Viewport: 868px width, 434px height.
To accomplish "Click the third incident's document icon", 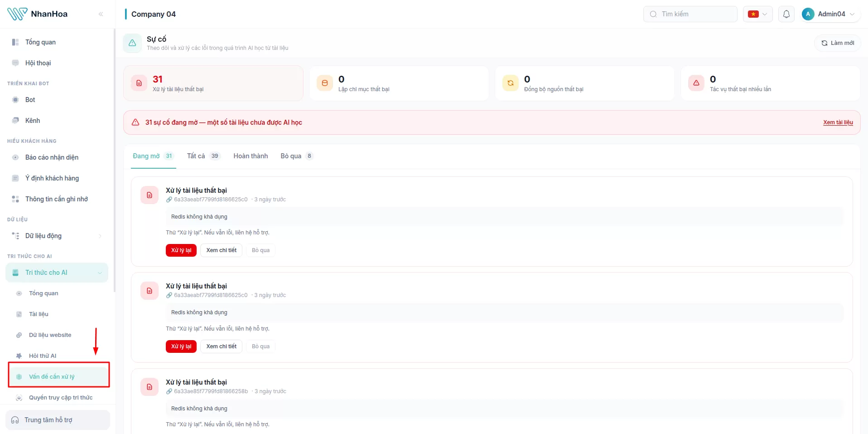I will [x=149, y=387].
